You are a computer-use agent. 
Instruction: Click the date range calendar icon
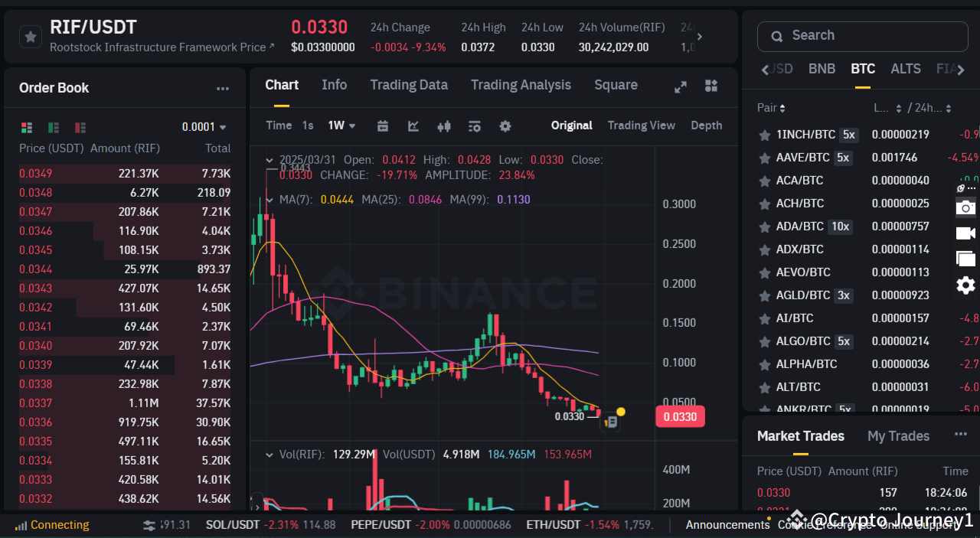[383, 126]
